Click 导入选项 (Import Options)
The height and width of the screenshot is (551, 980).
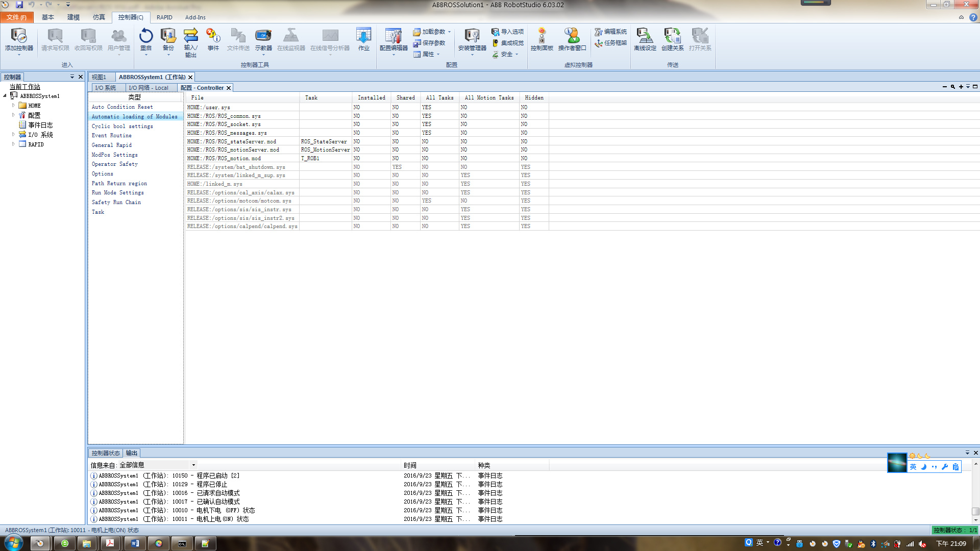coord(508,32)
